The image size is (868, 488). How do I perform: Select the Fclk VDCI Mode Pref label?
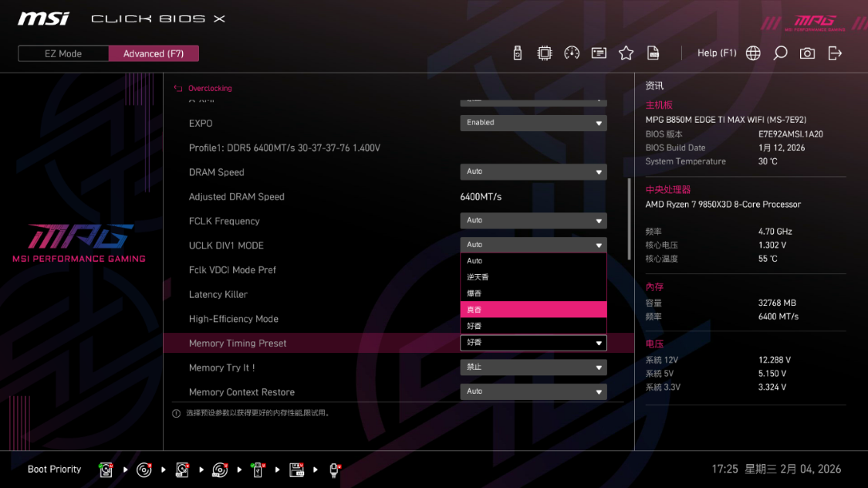tap(232, 270)
